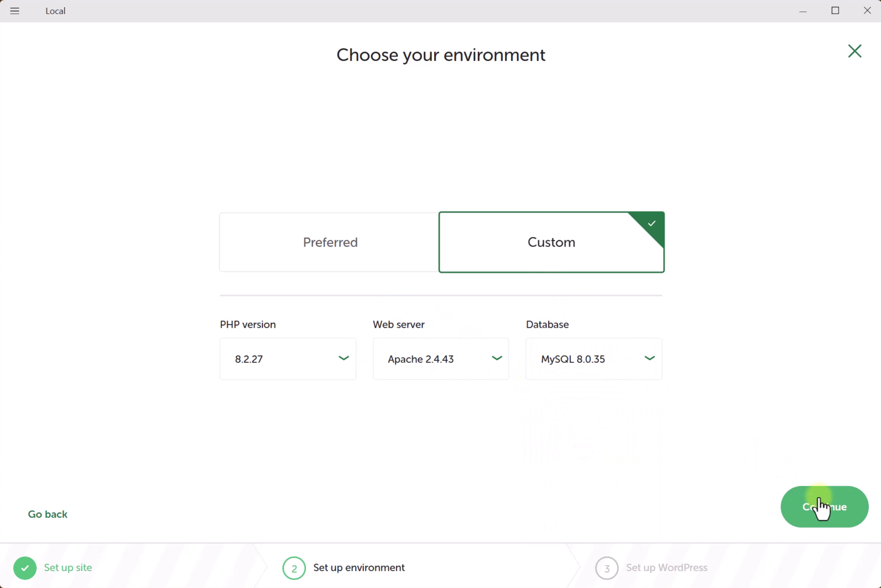881x588 pixels.
Task: Expand the Database dropdown arrow
Action: tap(649, 358)
